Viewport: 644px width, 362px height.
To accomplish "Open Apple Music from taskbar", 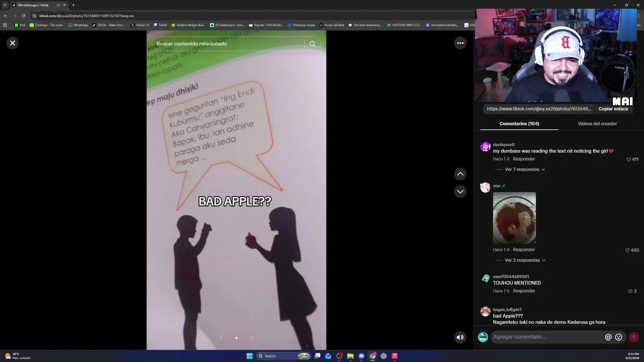I will pyautogui.click(x=394, y=356).
